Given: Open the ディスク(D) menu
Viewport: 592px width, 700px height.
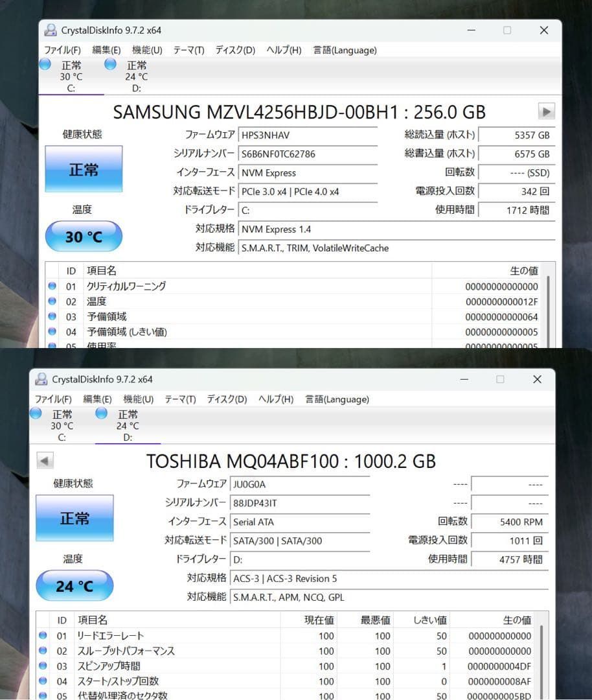Looking at the screenshot, I should coord(234,50).
